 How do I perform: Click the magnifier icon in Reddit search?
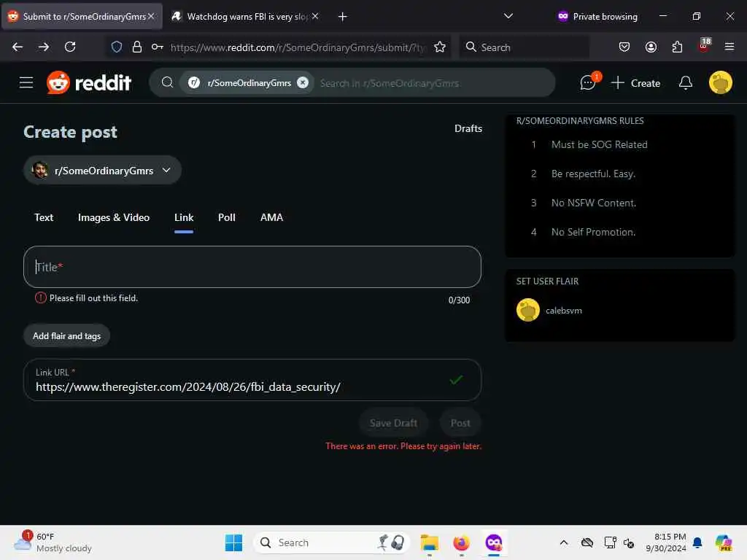point(167,83)
